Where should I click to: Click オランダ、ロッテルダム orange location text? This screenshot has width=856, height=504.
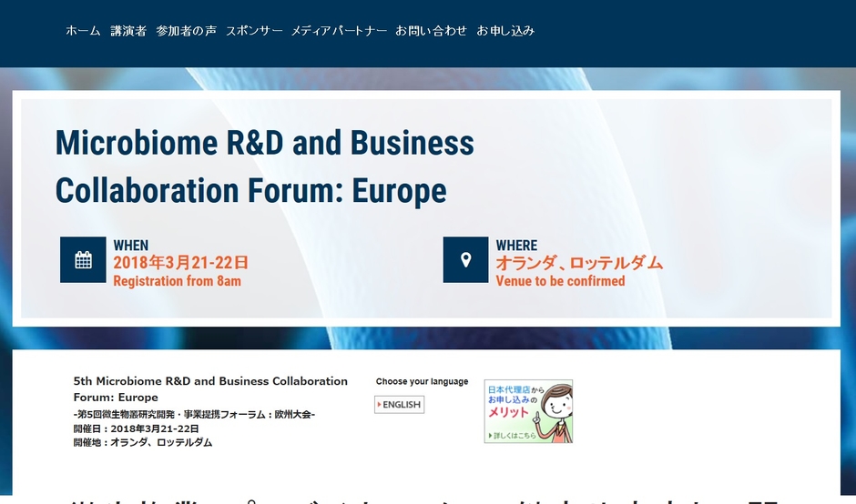tap(579, 263)
